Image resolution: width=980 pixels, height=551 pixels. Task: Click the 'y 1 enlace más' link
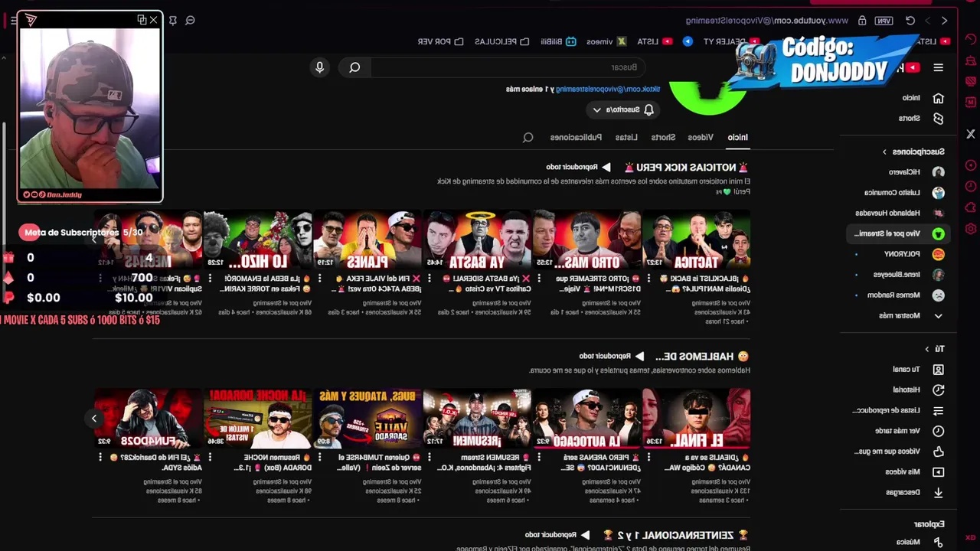tap(530, 90)
